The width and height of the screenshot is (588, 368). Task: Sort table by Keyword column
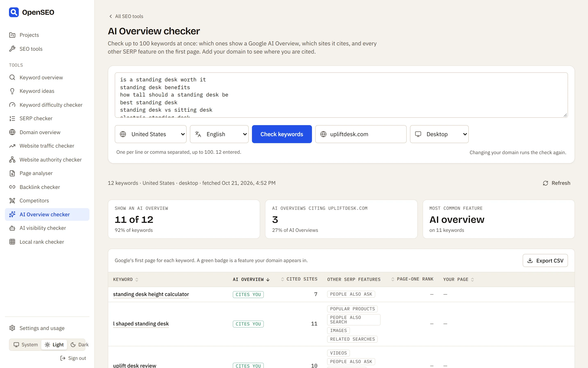pyautogui.click(x=126, y=279)
